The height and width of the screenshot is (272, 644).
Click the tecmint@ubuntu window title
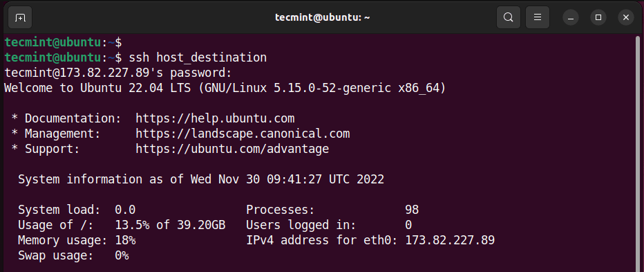323,18
